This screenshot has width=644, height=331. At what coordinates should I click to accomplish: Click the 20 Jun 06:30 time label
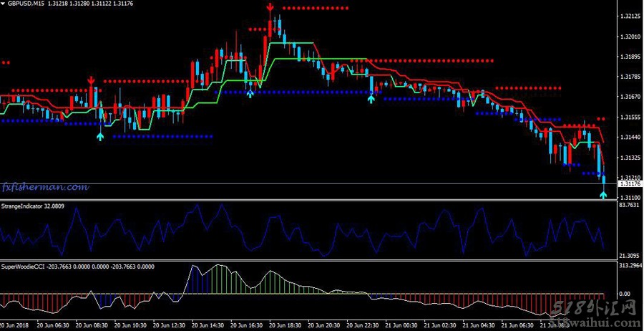pyautogui.click(x=52, y=325)
